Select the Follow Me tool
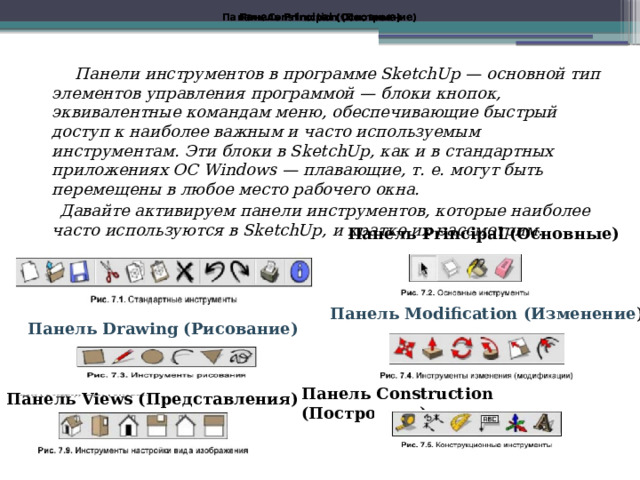Screen dimensions: 640x480 point(489,348)
